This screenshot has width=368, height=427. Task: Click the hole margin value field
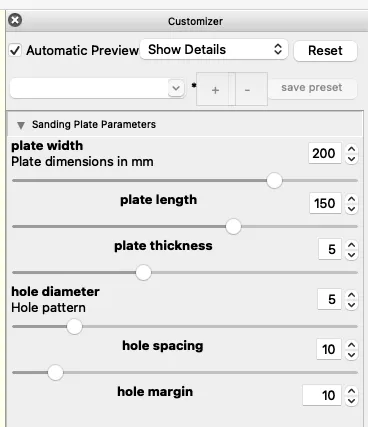[322, 395]
